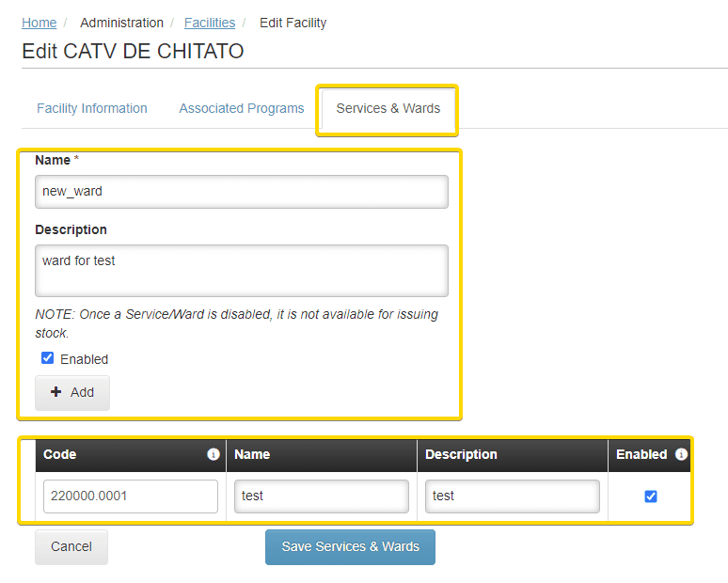728x583 pixels.
Task: Click the Code field showing 220000.0001
Action: point(131,496)
